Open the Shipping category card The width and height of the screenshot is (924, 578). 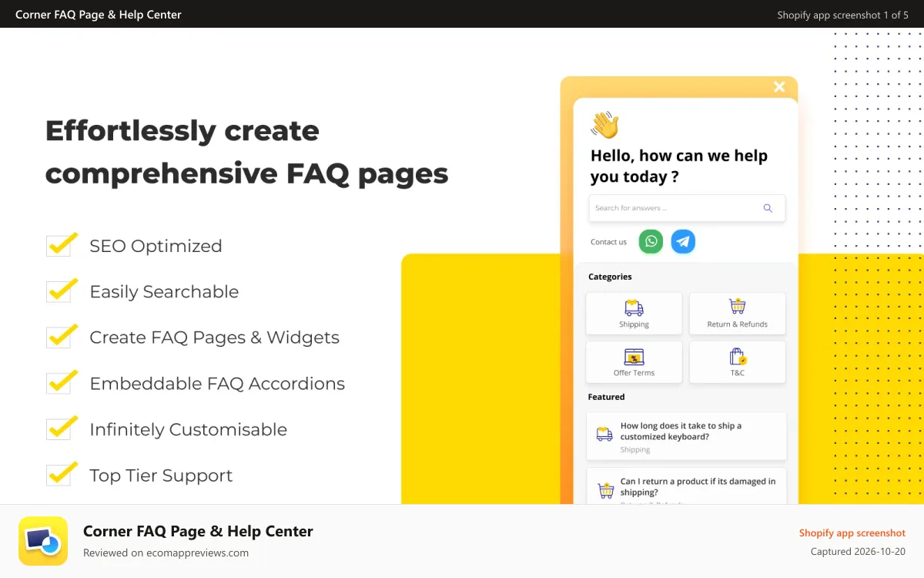tap(634, 313)
